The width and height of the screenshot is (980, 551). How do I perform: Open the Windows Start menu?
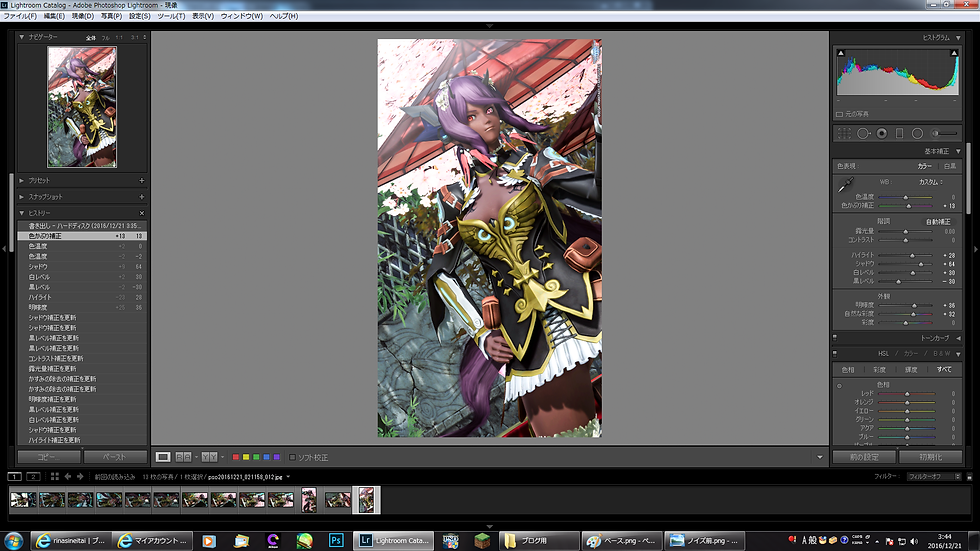pyautogui.click(x=13, y=540)
